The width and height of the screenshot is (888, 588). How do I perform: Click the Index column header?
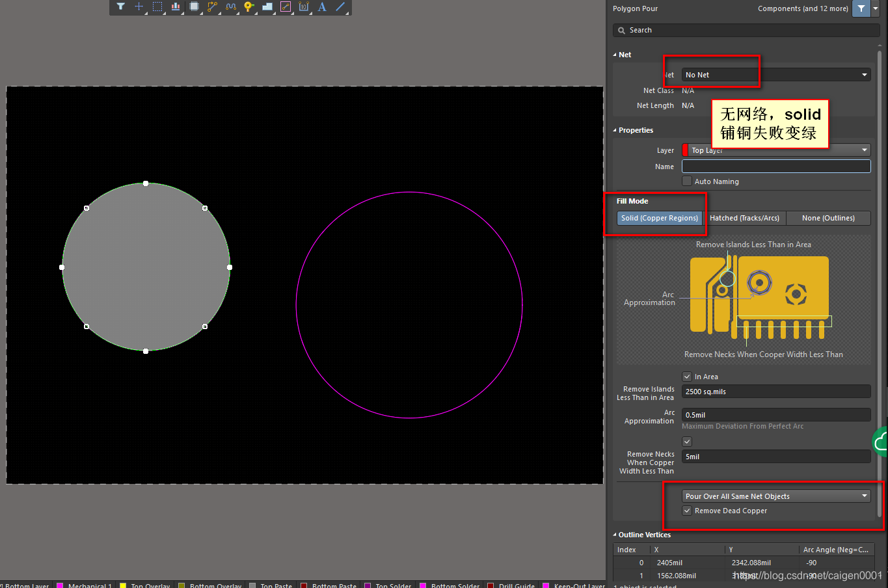coord(632,550)
